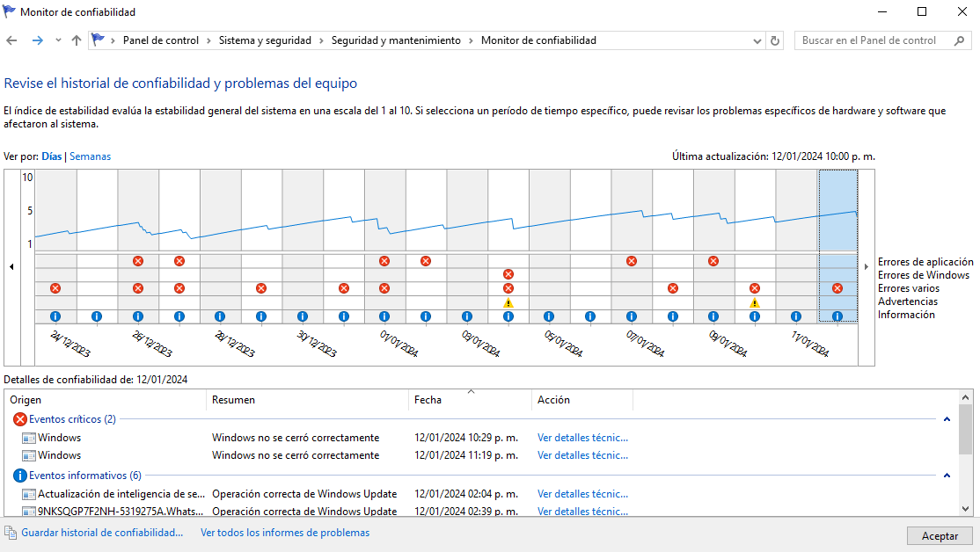Open the recent locations dropdown arrow
The height and width of the screenshot is (552, 980).
[x=58, y=40]
